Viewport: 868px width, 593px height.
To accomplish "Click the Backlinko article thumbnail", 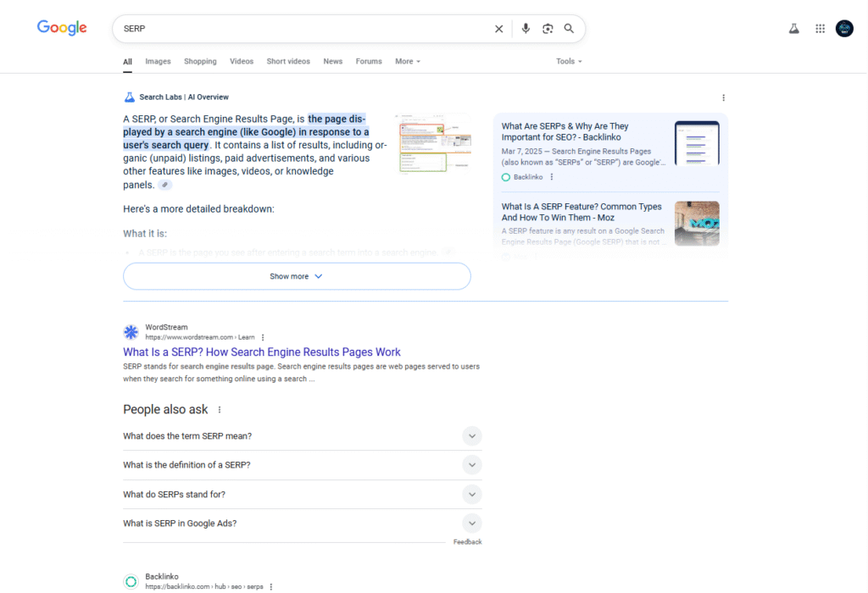I will coord(697,143).
